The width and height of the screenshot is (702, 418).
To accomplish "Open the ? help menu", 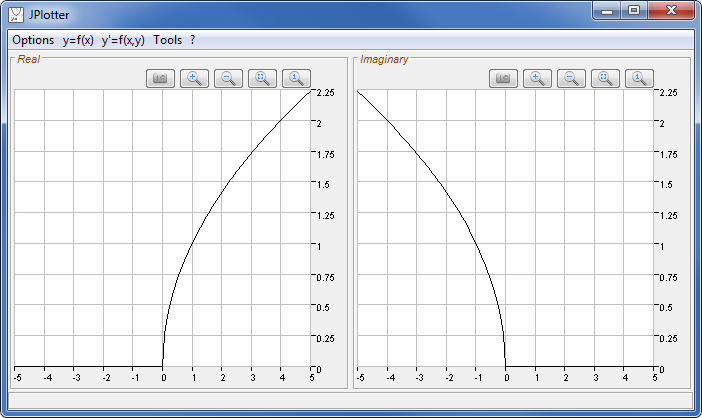I will 192,40.
